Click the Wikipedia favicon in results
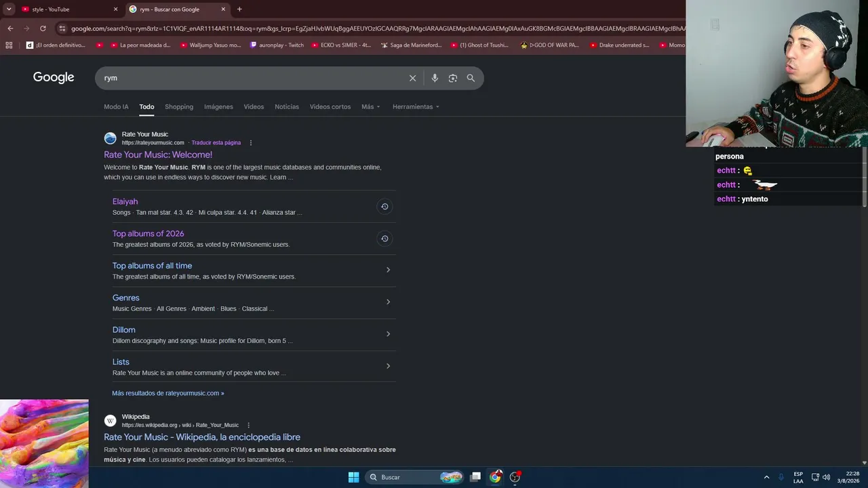The image size is (868, 488). point(110,421)
